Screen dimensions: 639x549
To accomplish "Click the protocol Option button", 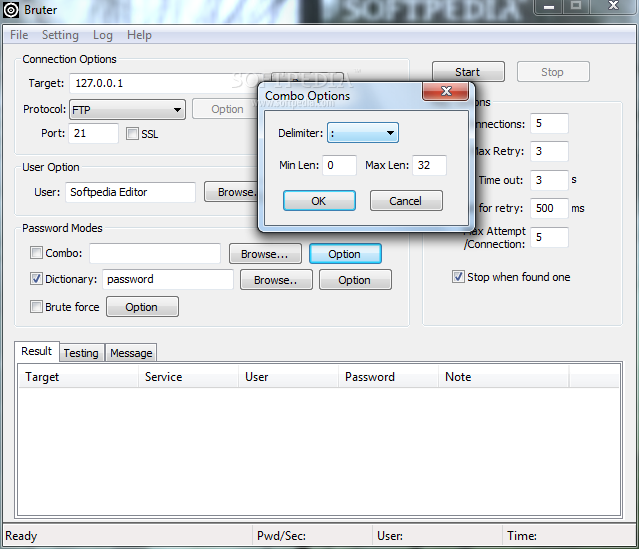I will tap(225, 109).
